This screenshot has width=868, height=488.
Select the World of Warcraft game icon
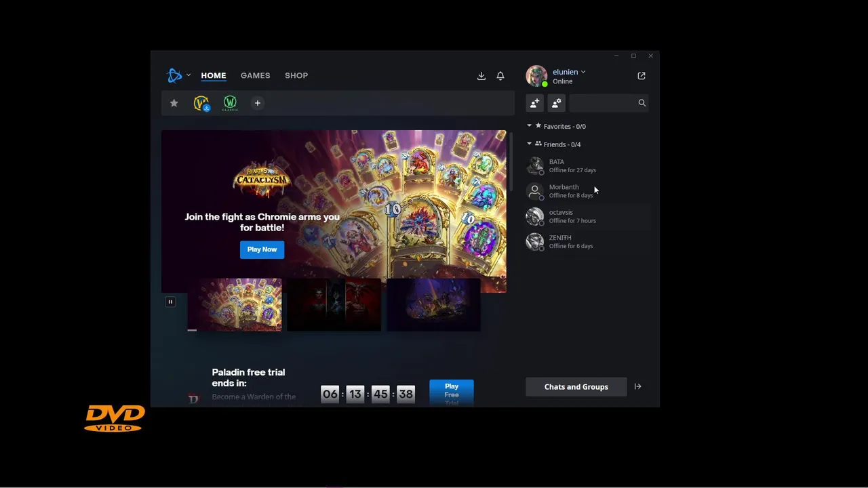click(x=201, y=103)
